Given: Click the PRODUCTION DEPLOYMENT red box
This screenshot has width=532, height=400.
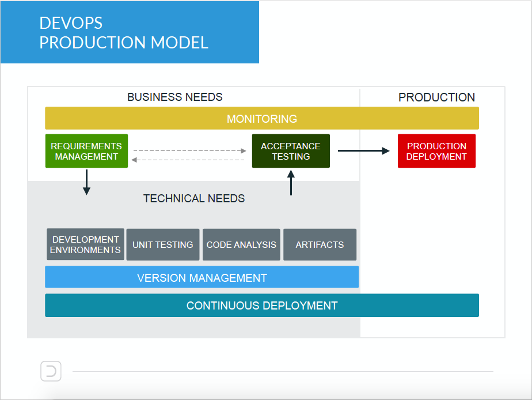Looking at the screenshot, I should [436, 150].
